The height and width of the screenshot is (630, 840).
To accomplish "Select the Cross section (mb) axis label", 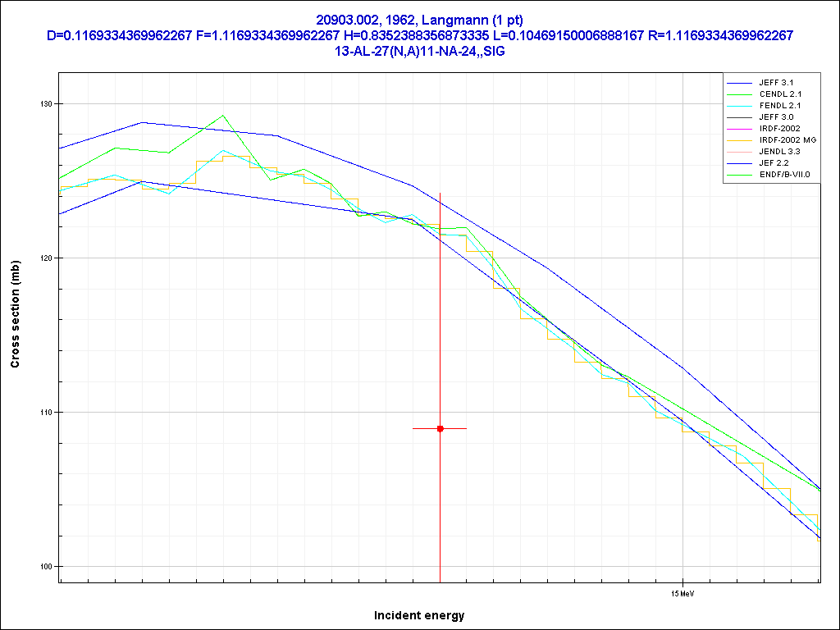I will [15, 315].
